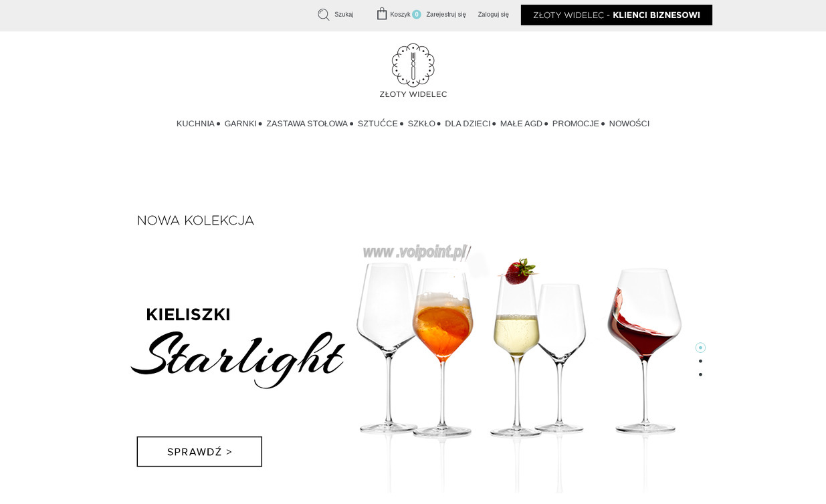Viewport: 826px width, 504px height.
Task: Select the second carousel slide dot
Action: pyautogui.click(x=700, y=361)
